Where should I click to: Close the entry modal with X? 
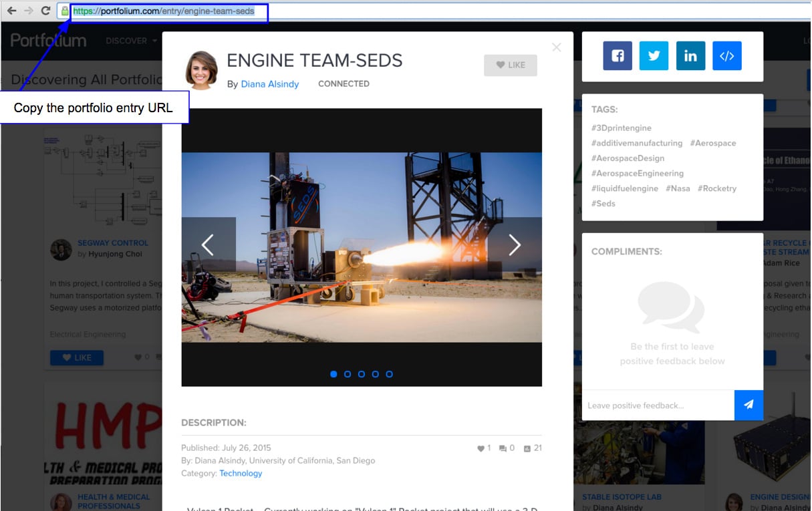tap(557, 47)
